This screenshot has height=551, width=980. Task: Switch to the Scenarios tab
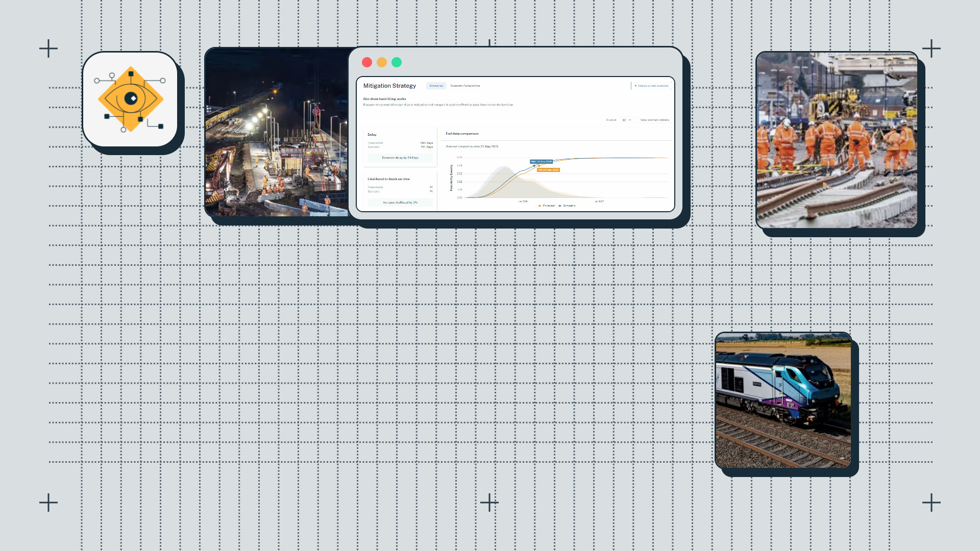pyautogui.click(x=436, y=86)
